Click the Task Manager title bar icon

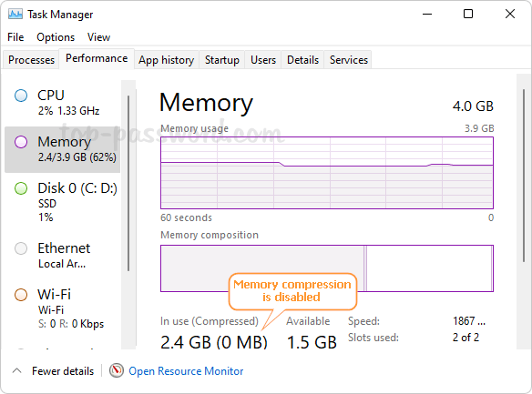[15, 15]
